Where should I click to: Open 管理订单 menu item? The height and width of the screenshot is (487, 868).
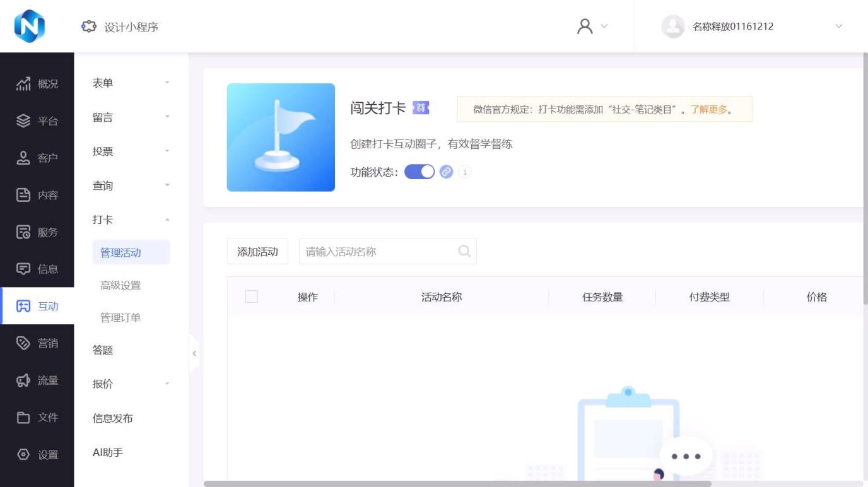coord(120,317)
